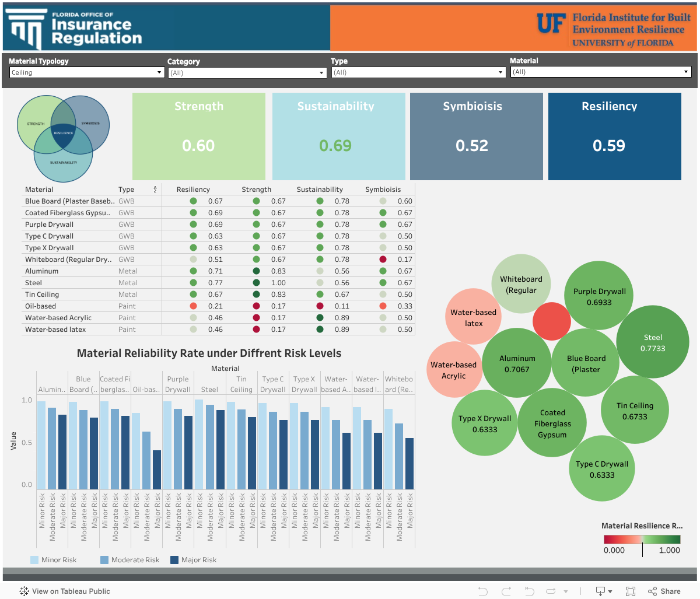Select the Whiteboard (Regular Dry.. row label
This screenshot has width=700, height=599.
coord(68,260)
